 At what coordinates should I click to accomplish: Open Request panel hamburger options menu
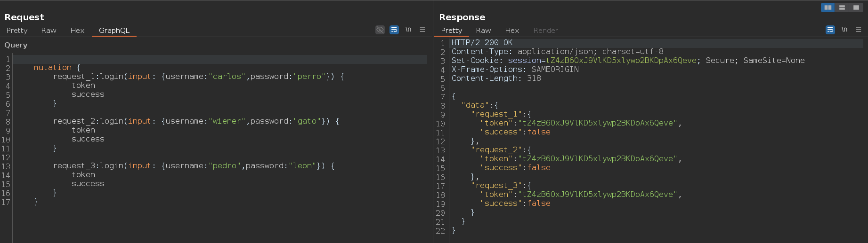pos(422,30)
